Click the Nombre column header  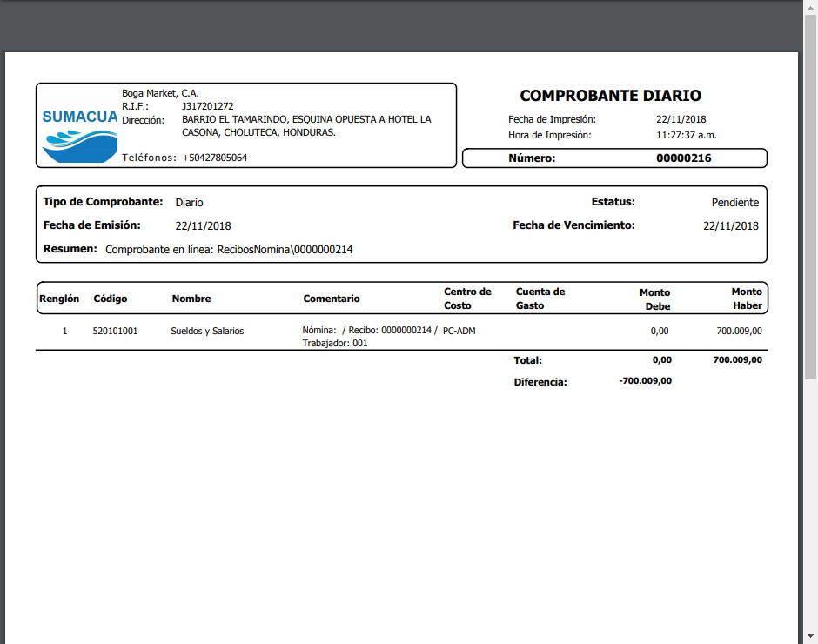pyautogui.click(x=191, y=299)
